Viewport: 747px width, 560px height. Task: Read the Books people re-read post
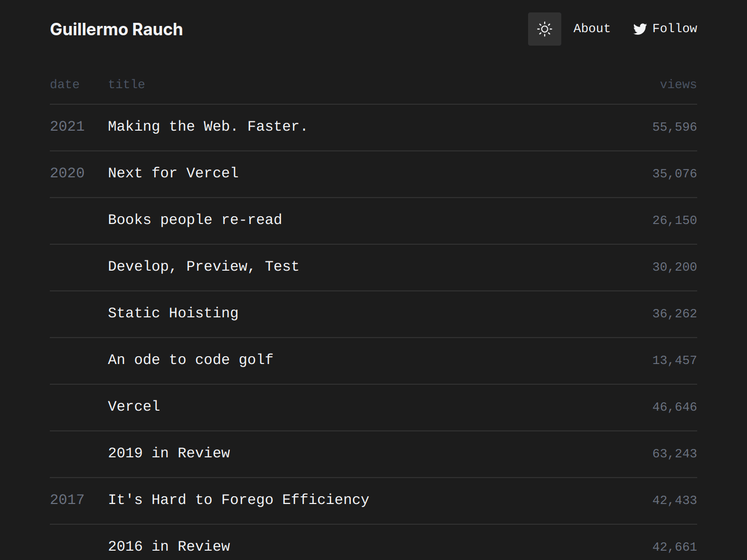(x=195, y=220)
